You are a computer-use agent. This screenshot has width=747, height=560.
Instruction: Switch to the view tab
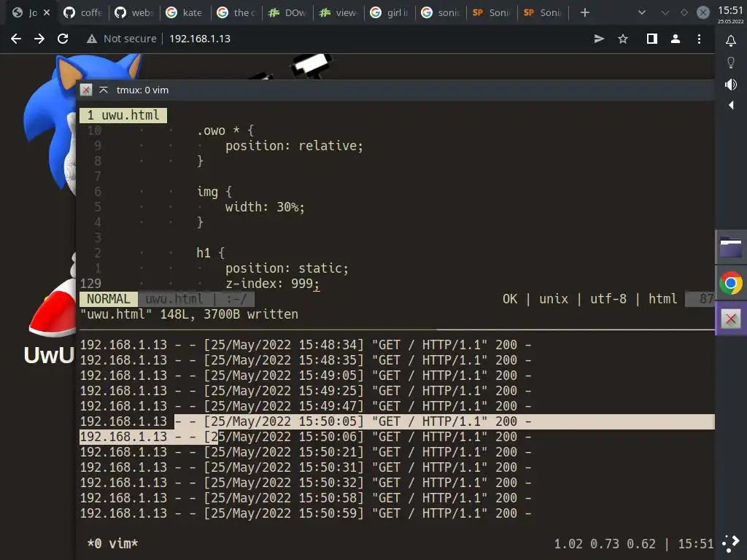coord(338,12)
